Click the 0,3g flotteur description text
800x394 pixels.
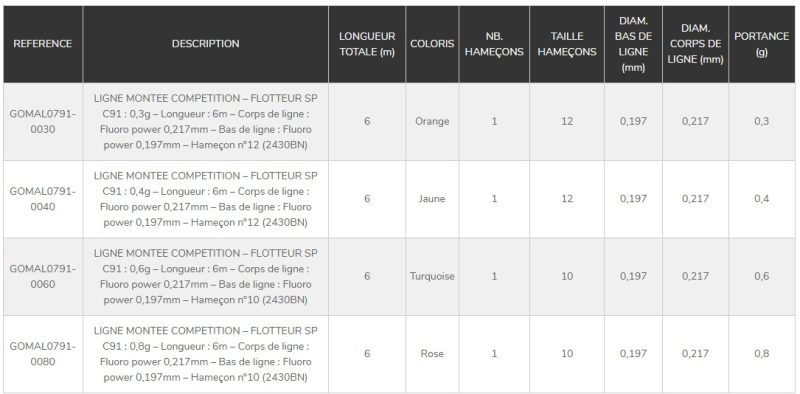point(206,121)
